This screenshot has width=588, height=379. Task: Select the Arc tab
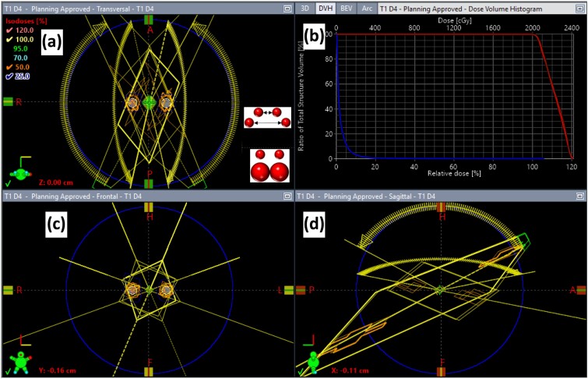367,7
